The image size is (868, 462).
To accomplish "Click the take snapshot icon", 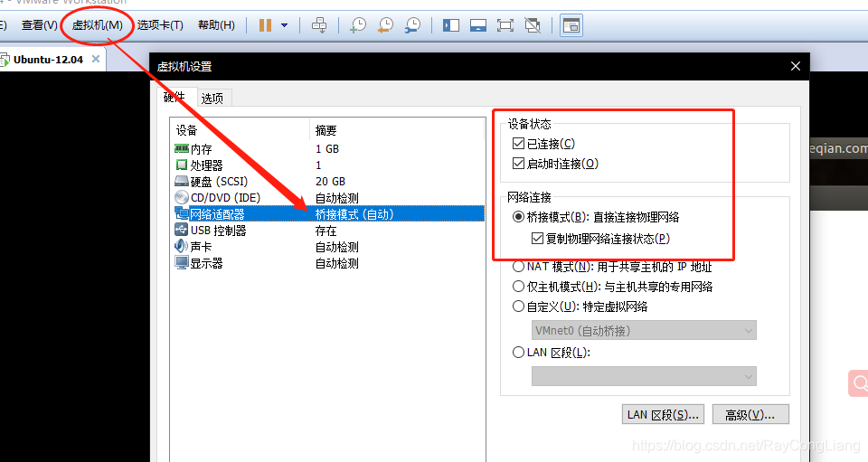I will tap(358, 25).
